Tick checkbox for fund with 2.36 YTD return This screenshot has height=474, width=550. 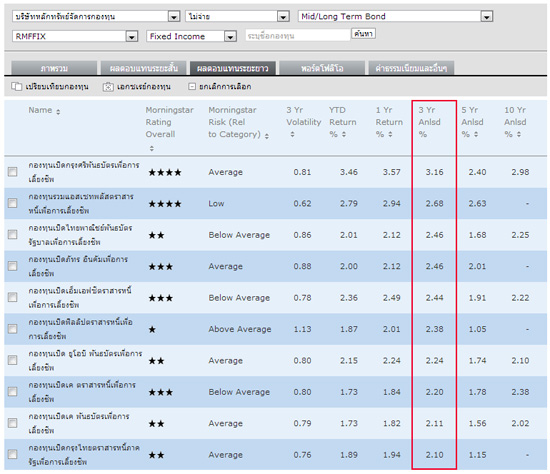pos(13,297)
